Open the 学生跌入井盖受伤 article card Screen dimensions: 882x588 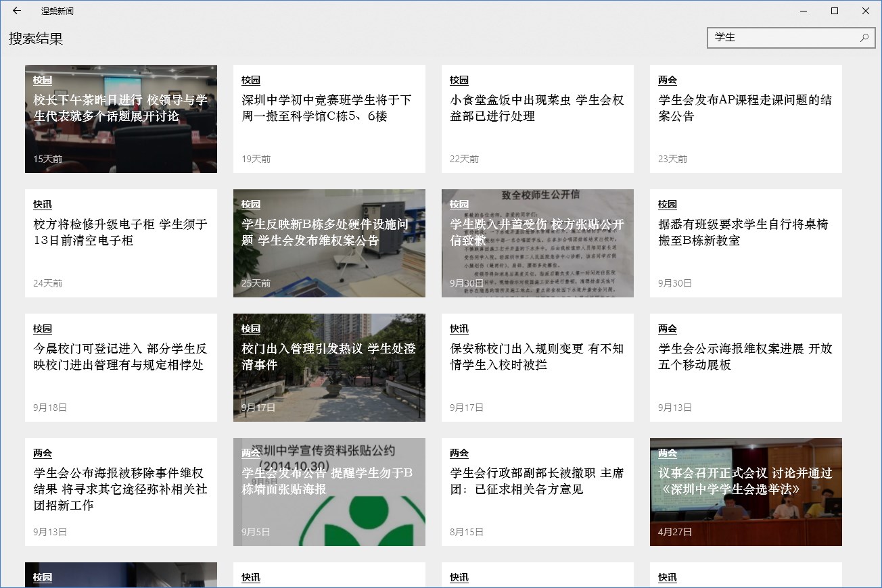pyautogui.click(x=538, y=243)
